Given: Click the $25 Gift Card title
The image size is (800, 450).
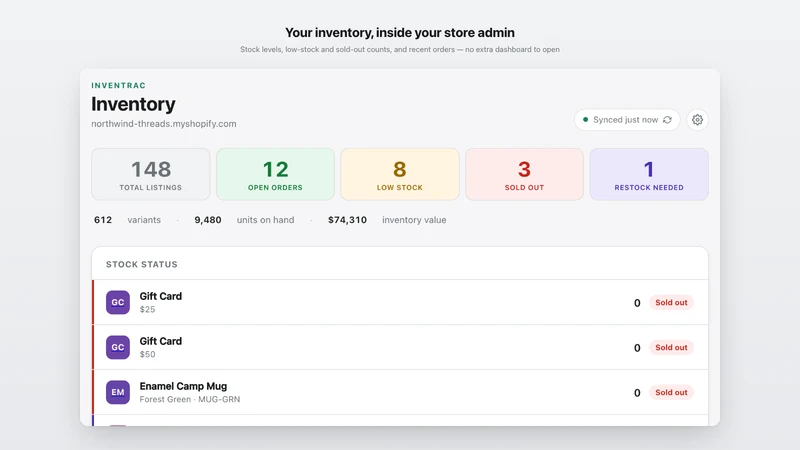Looking at the screenshot, I should (161, 296).
